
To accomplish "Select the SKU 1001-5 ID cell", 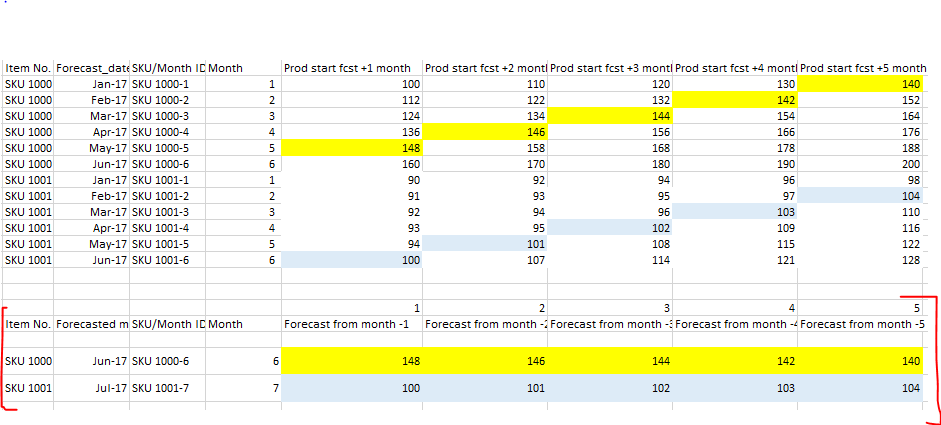I will (x=167, y=244).
